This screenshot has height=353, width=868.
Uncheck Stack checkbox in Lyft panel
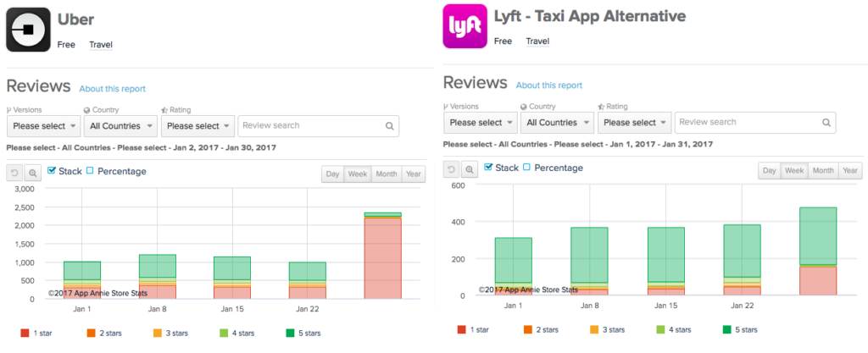coord(488,168)
